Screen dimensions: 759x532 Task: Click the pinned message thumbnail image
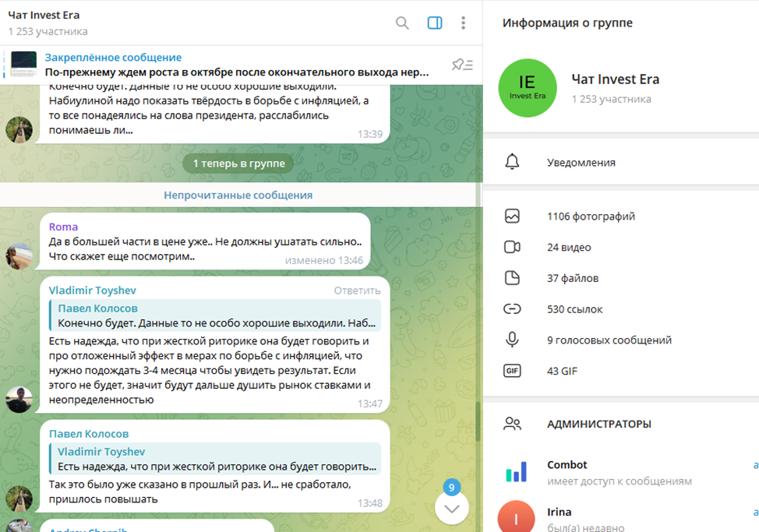click(x=23, y=64)
